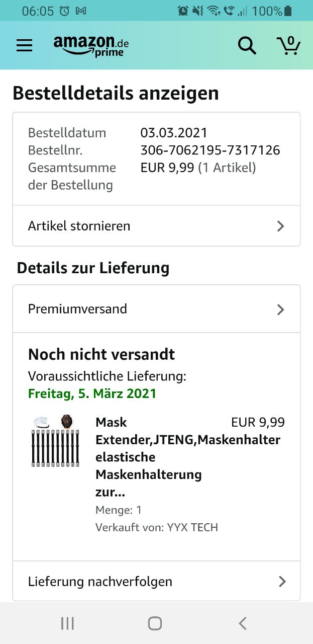313x644 pixels.
Task: Select the Premiumversand row
Action: click(x=156, y=309)
